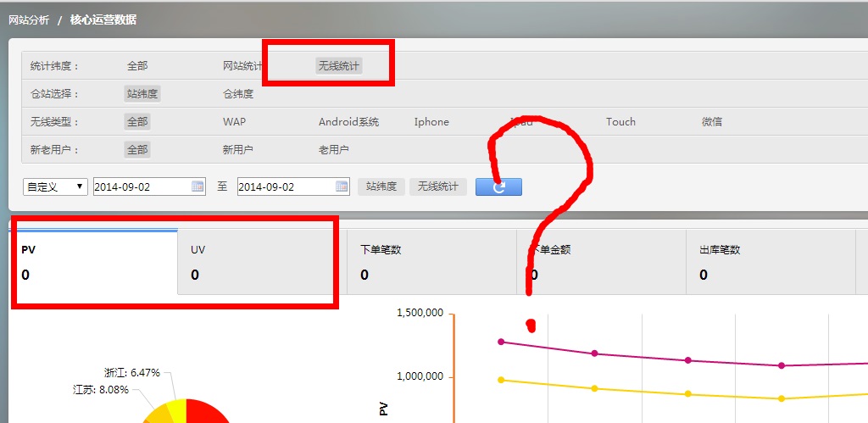
Task: Select 仓纬度 filter option
Action: click(x=238, y=94)
